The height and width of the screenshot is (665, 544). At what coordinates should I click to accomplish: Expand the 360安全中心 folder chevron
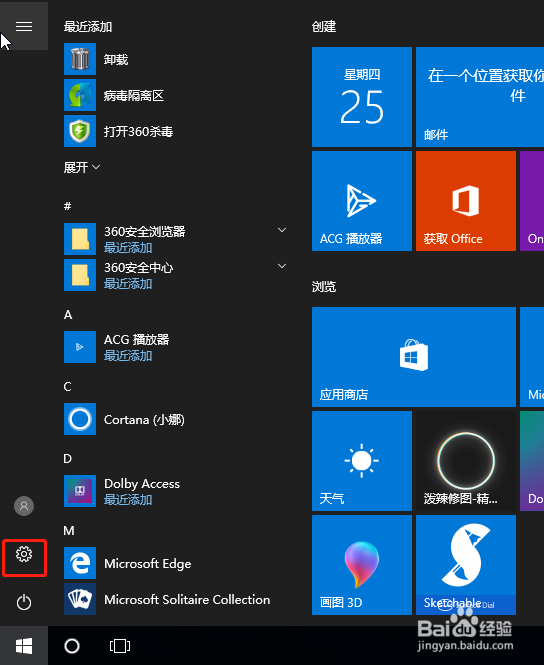(x=282, y=266)
